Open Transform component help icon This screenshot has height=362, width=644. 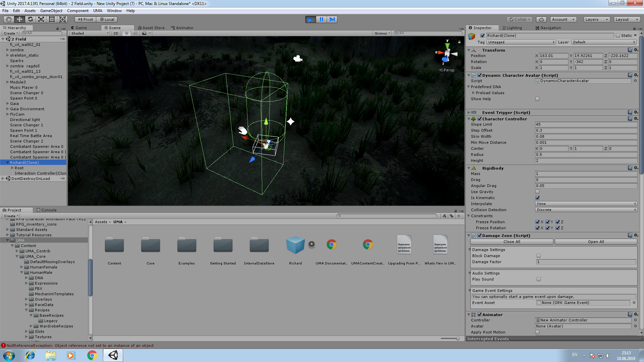pyautogui.click(x=630, y=50)
